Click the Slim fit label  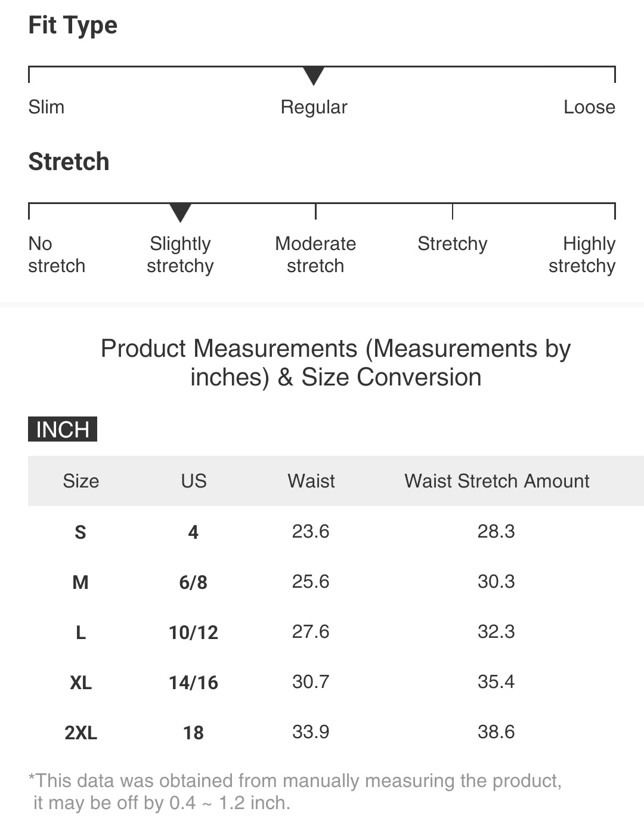[47, 107]
